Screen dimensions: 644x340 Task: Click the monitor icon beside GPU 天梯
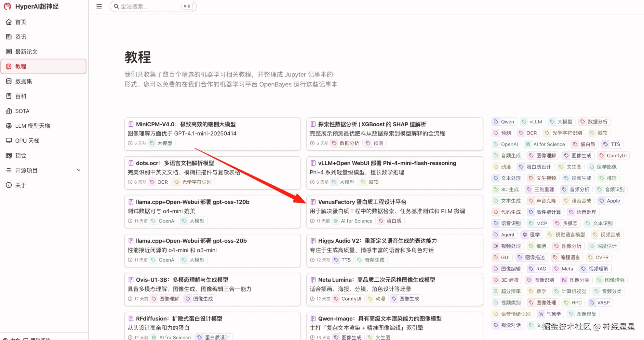[9, 141]
